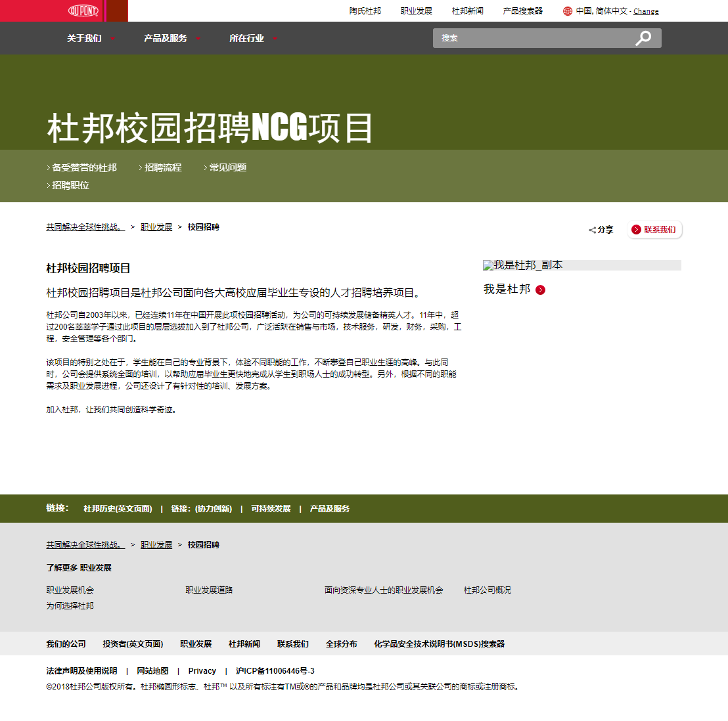Open 职业发展机会 footer link

pos(70,590)
